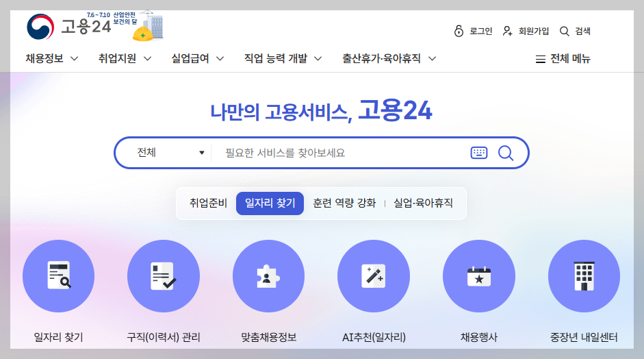Expand the 채용정보 menu chevron
Screen dimensions: 644x359
pyautogui.click(x=75, y=59)
